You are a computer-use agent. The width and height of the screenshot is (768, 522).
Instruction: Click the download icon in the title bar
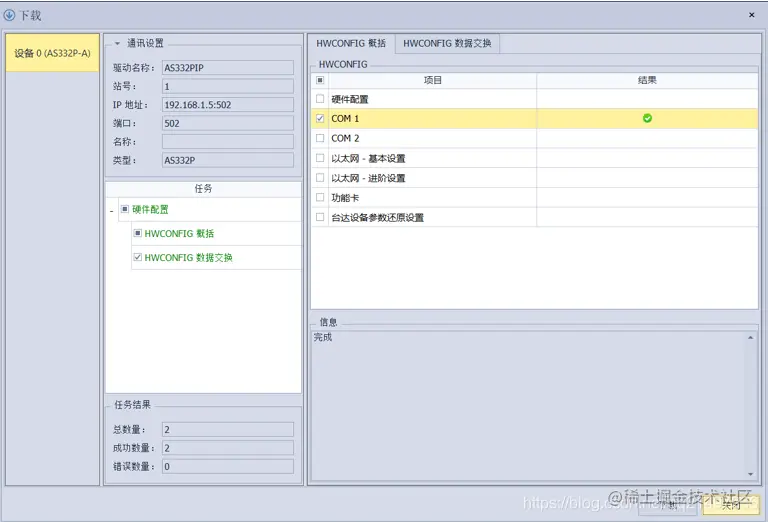[9, 15]
